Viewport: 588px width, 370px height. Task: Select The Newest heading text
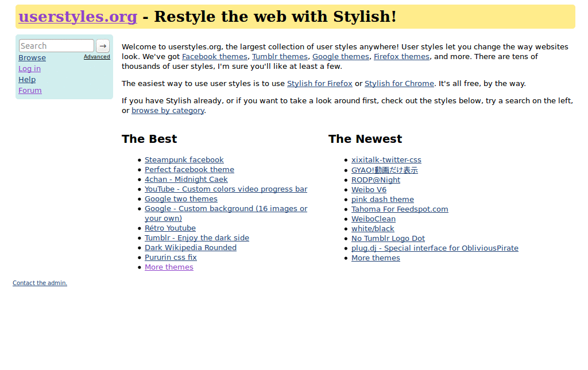pyautogui.click(x=365, y=139)
